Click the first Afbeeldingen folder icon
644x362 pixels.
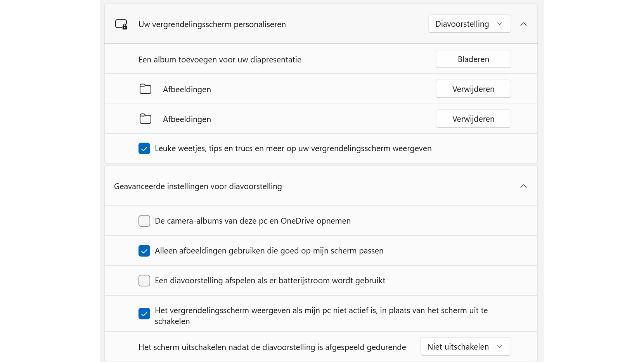[145, 89]
